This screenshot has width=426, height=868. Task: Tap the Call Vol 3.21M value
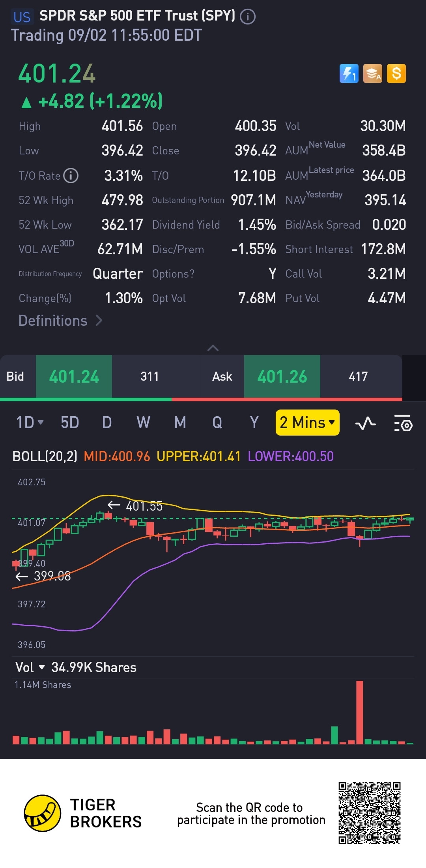point(387,274)
